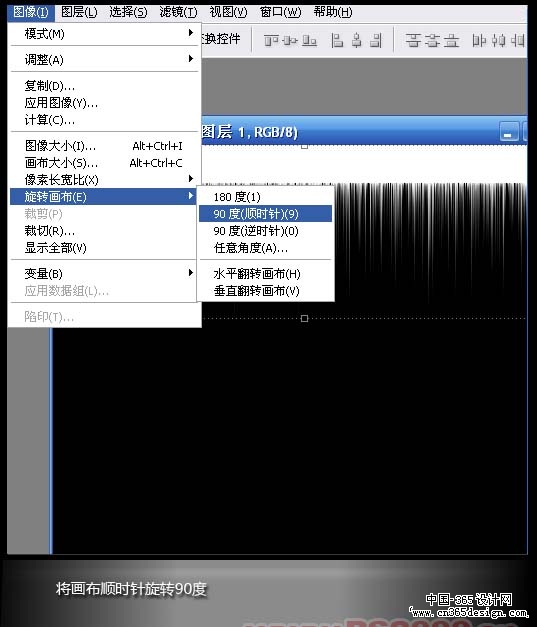Screen dimensions: 537x627
Task: Click the distribute top edges icon
Action: [413, 40]
